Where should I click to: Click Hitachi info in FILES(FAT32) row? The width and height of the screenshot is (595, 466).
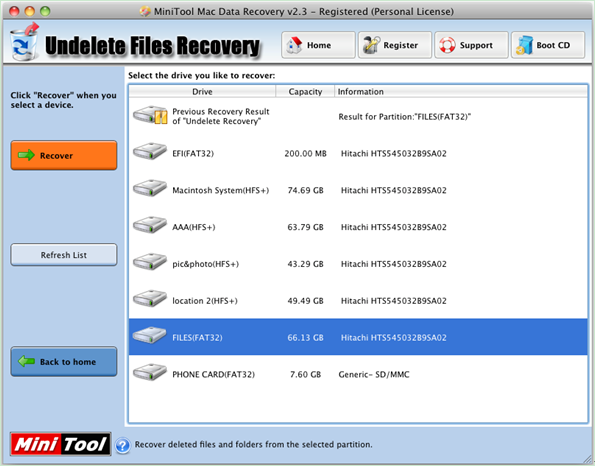(x=394, y=337)
